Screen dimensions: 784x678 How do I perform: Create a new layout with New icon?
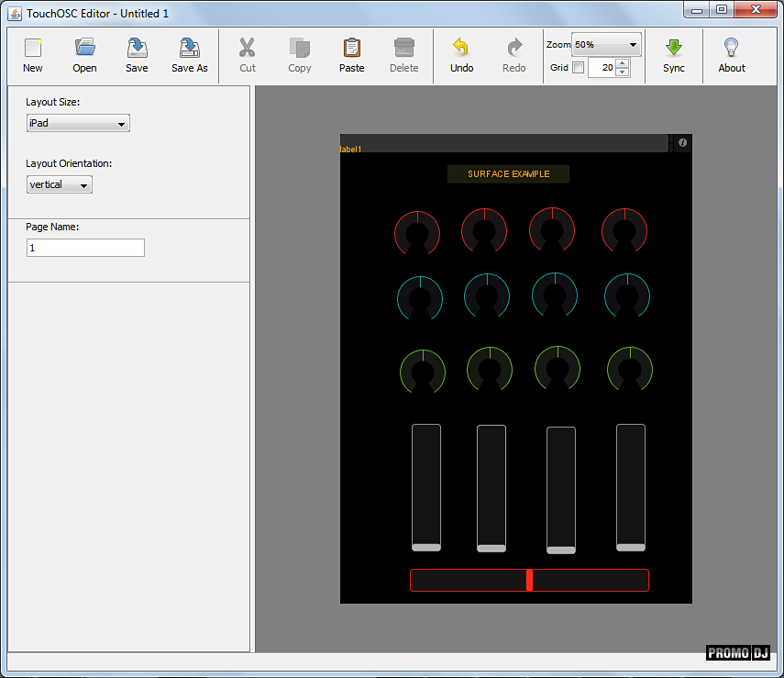[33, 48]
